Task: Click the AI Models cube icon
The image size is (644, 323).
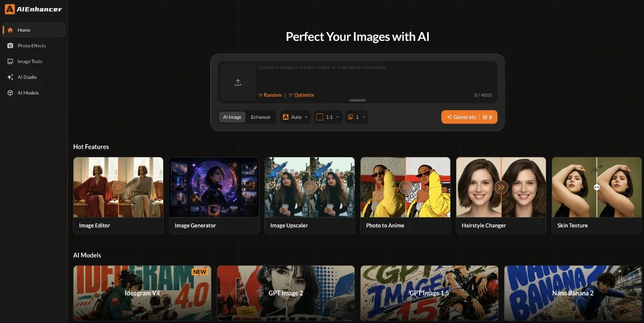Action: click(10, 93)
